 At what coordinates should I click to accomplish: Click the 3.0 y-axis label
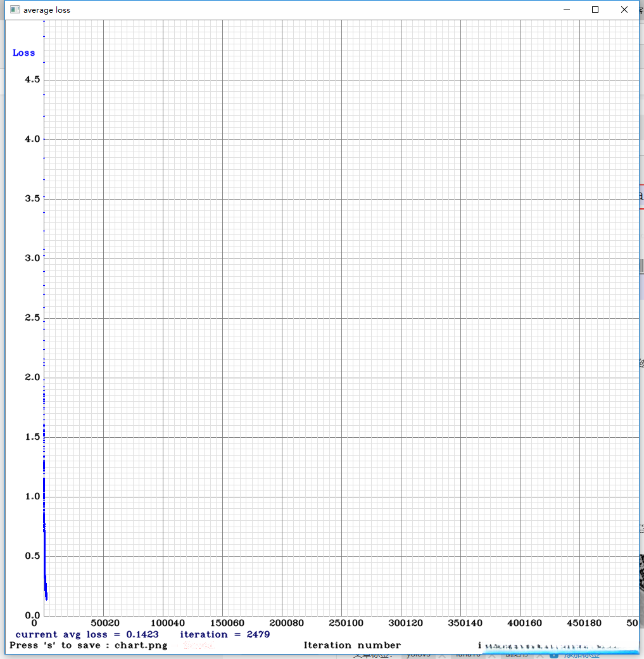(x=32, y=258)
